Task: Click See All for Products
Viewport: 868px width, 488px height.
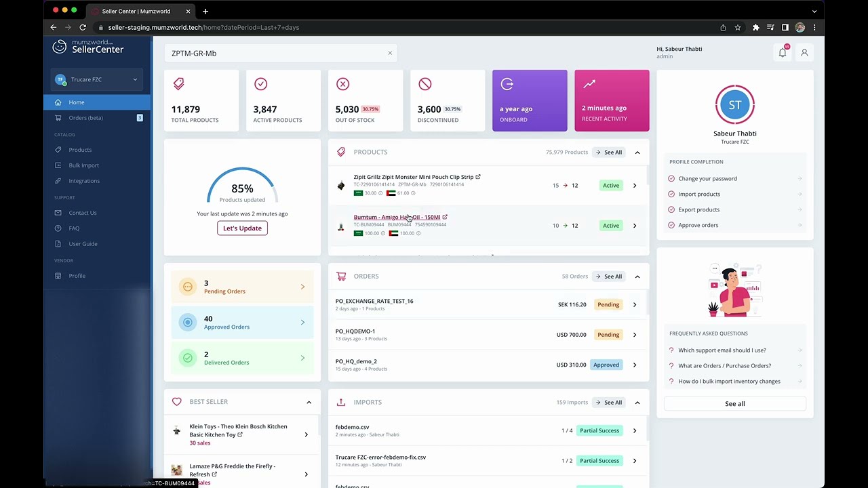Action: pyautogui.click(x=609, y=152)
